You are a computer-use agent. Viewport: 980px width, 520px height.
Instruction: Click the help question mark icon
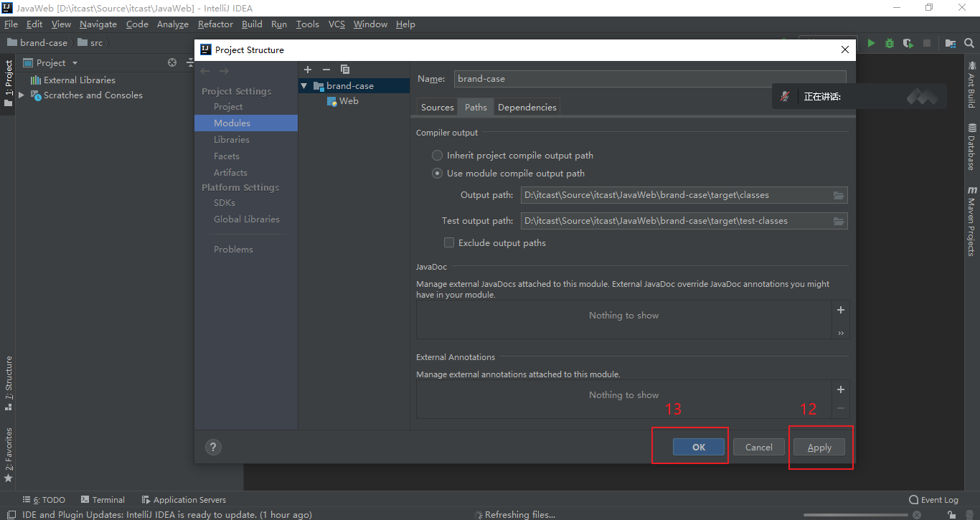(x=212, y=447)
